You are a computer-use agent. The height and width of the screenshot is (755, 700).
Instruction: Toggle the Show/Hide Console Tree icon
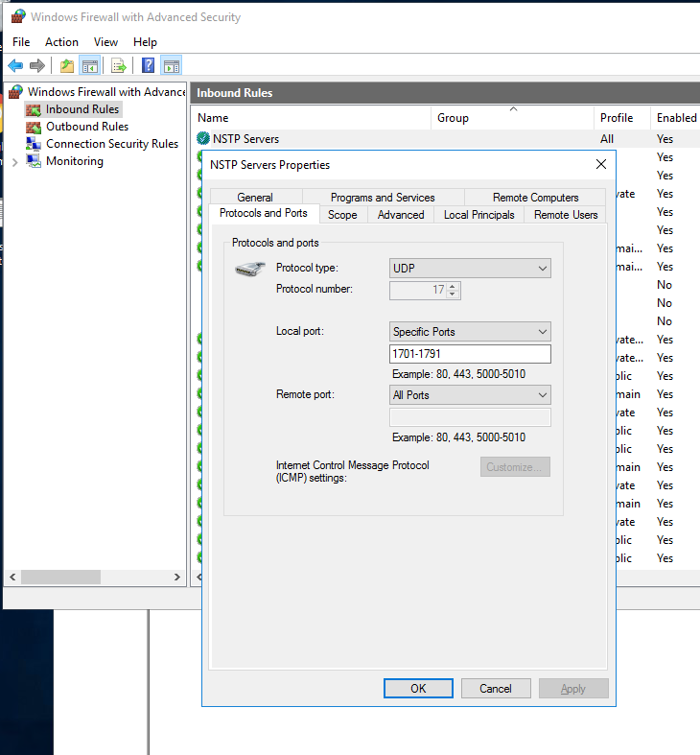(89, 66)
